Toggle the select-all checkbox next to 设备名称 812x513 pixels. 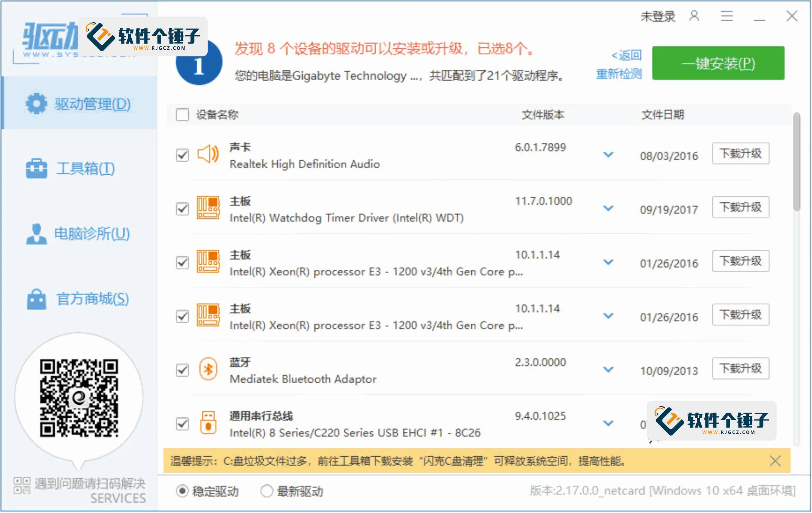point(182,114)
